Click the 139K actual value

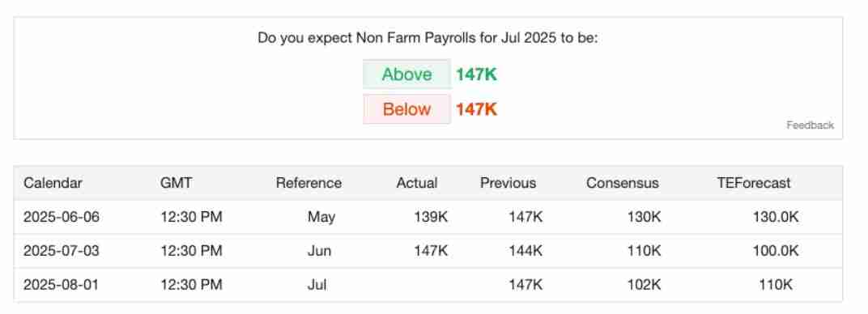click(x=431, y=217)
